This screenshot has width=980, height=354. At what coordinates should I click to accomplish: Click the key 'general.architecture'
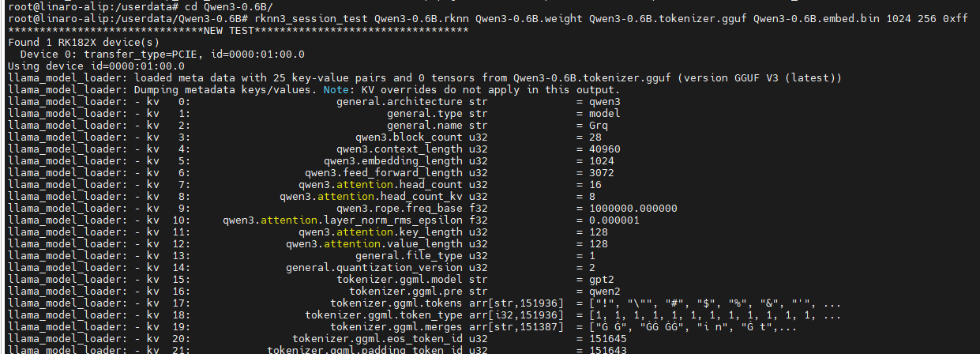pyautogui.click(x=400, y=101)
